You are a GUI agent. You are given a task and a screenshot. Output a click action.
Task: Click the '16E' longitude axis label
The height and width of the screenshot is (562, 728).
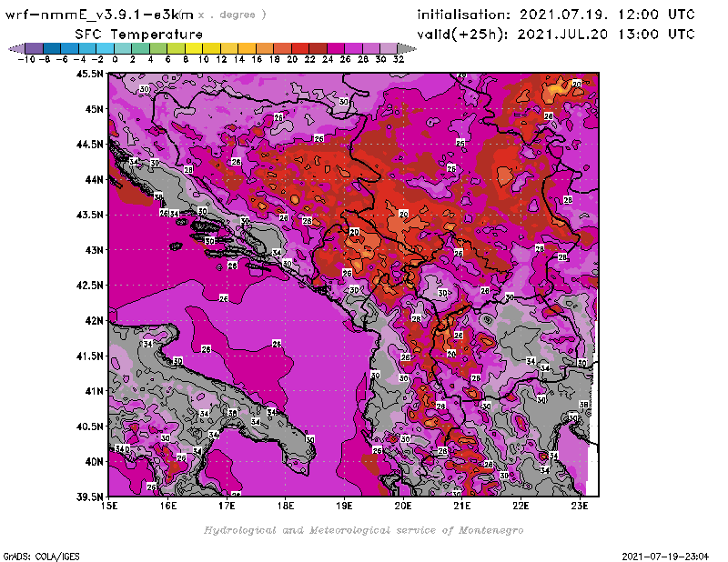click(168, 507)
